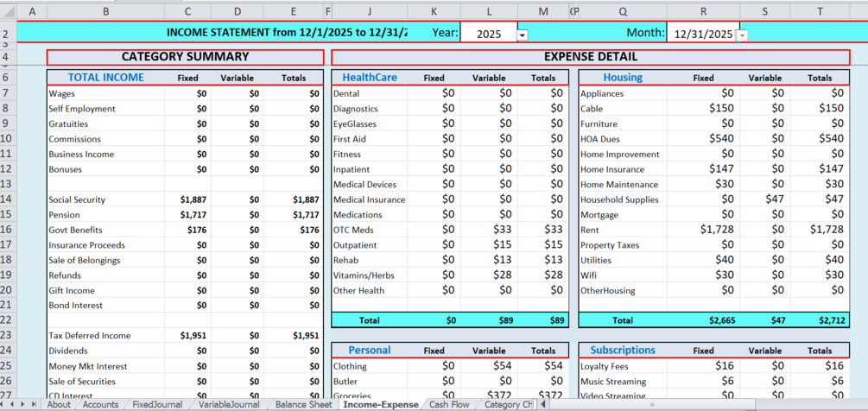Select the Rehab label cell
Image resolution: width=868 pixels, height=411 pixels.
click(x=370, y=260)
